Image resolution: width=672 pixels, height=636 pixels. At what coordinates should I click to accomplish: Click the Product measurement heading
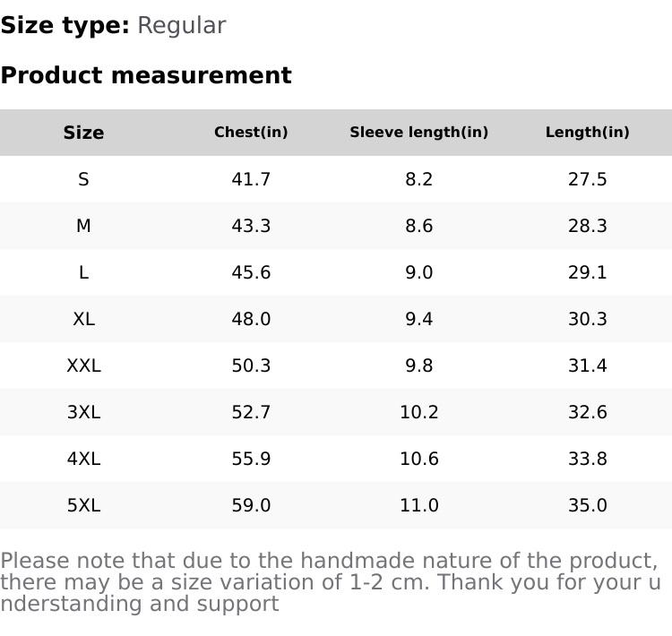[146, 75]
